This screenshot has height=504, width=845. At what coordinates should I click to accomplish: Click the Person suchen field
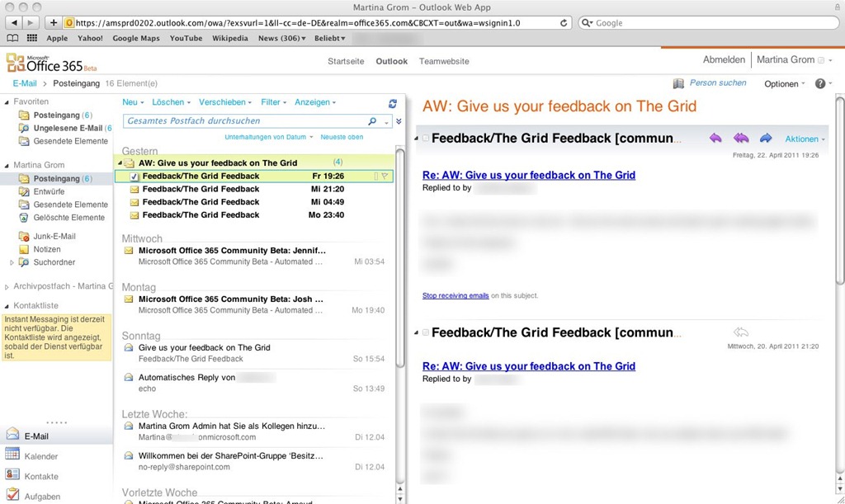(718, 83)
